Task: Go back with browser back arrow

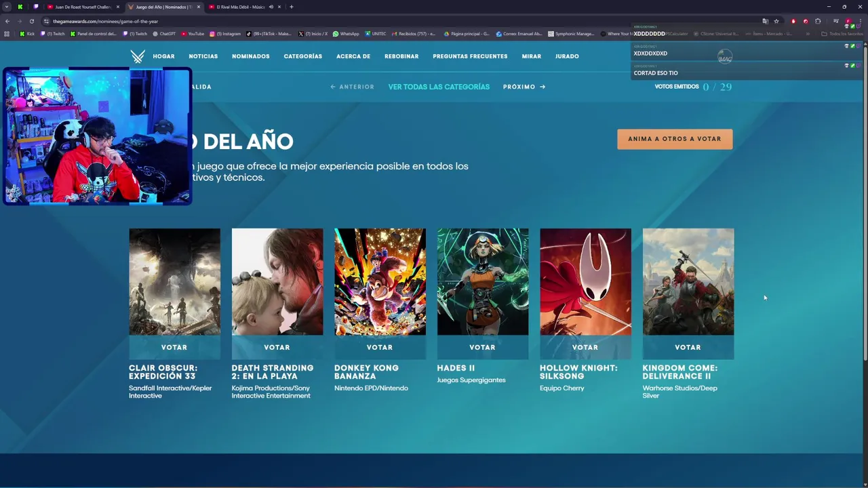Action: [x=7, y=21]
